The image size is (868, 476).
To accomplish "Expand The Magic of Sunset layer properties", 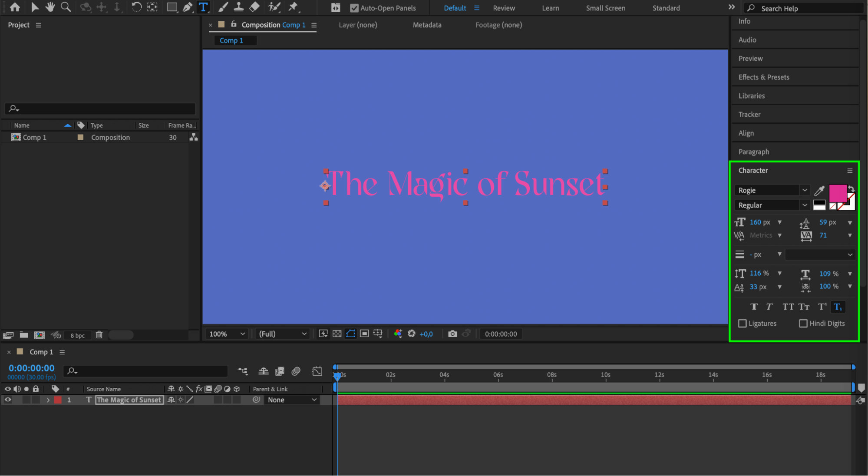I will pos(48,400).
